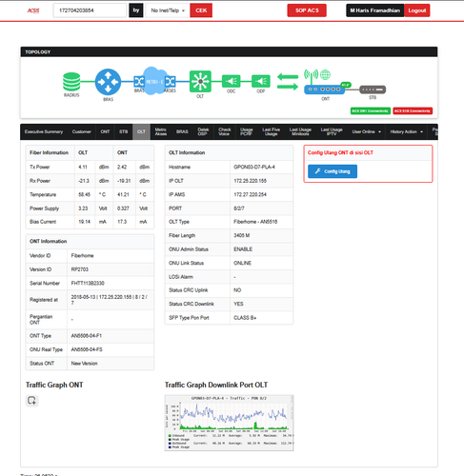Click the ONU Real Type AN5506-04-FS
The width and height of the screenshot is (464, 476).
pos(87,349)
